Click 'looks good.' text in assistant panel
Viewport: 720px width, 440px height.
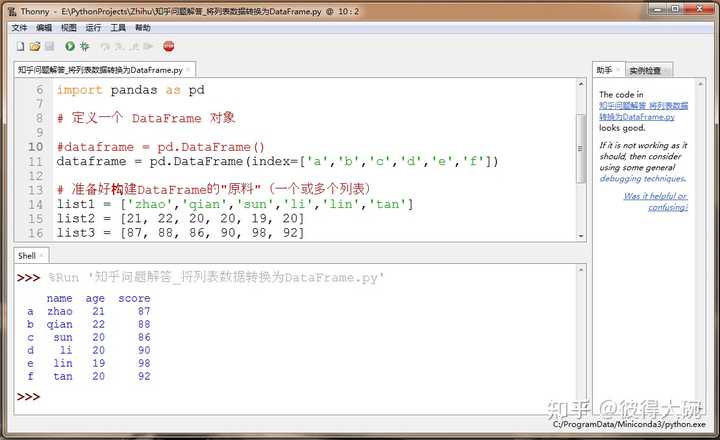click(622, 128)
